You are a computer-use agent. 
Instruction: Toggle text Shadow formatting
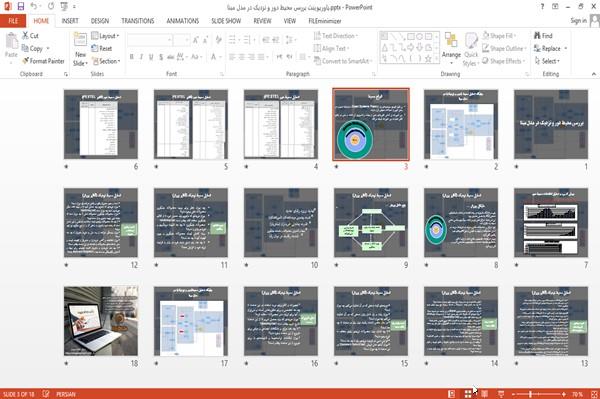[161, 57]
